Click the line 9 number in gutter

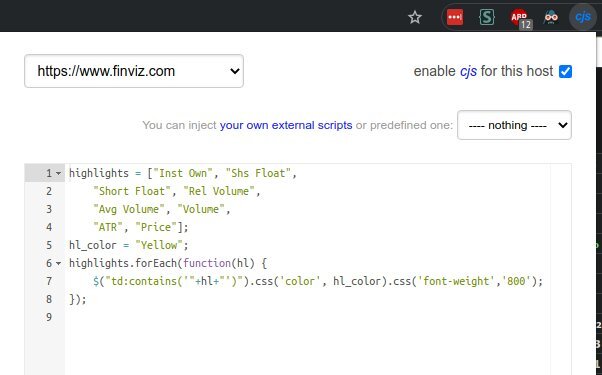point(49,317)
